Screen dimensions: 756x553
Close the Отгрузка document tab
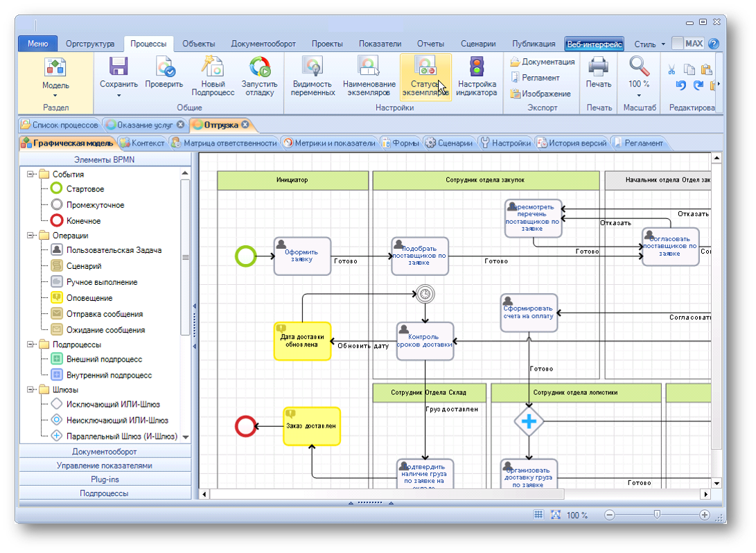point(245,124)
